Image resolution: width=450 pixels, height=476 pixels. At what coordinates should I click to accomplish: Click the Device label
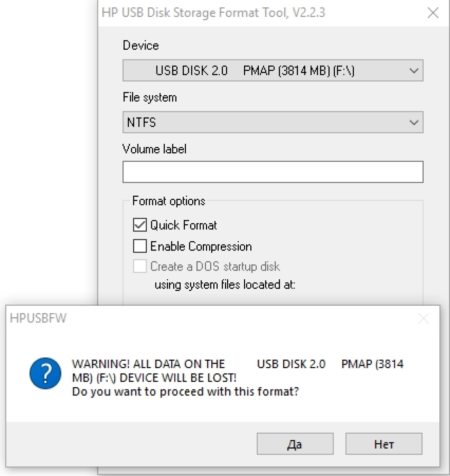(x=141, y=45)
